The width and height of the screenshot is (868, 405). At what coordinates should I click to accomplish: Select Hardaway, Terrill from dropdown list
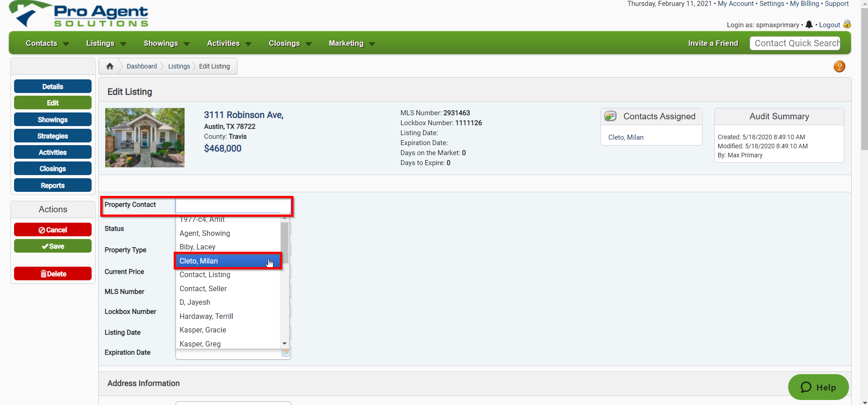pos(228,316)
